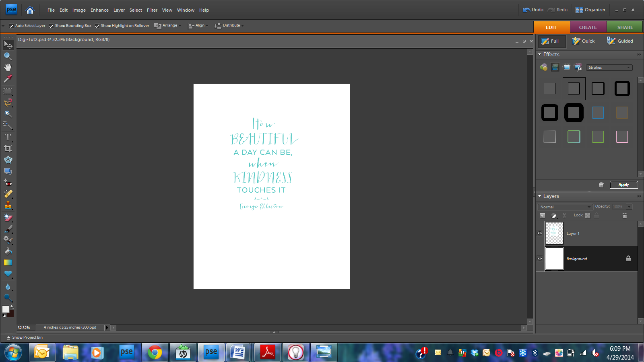The image size is (644, 362).
Task: Open the Normal blend mode dropdown
Action: 565,207
